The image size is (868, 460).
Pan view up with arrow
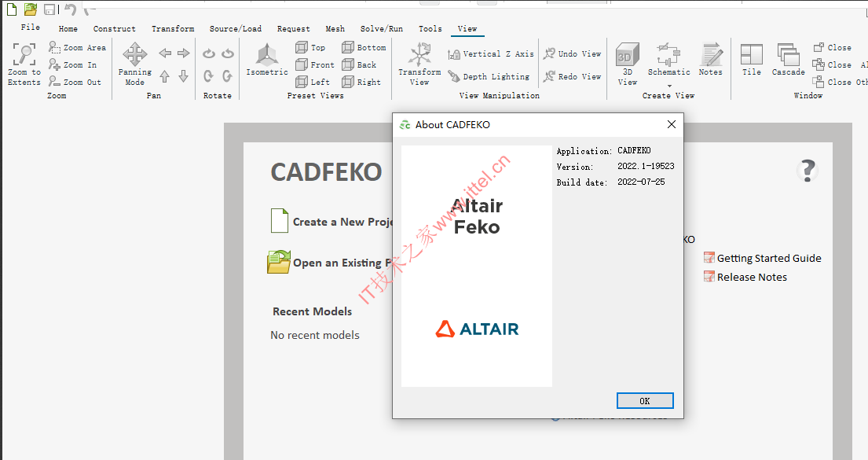click(x=165, y=76)
